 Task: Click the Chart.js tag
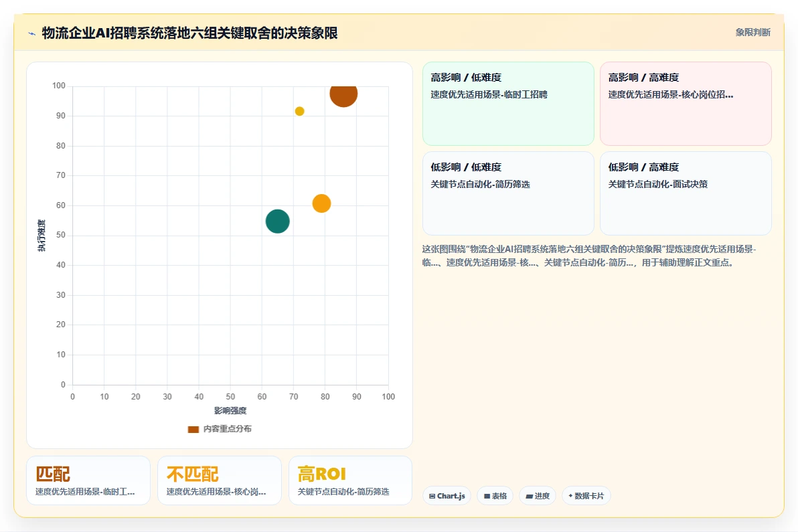[x=447, y=496]
